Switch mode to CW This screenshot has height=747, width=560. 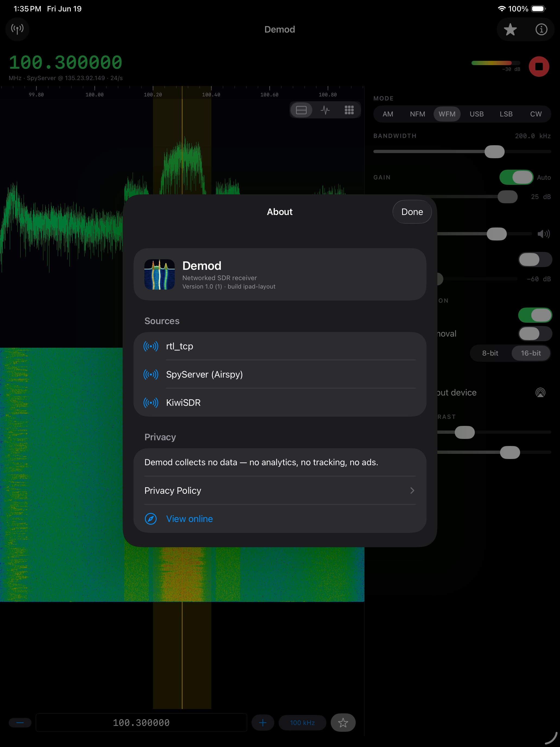coord(536,114)
